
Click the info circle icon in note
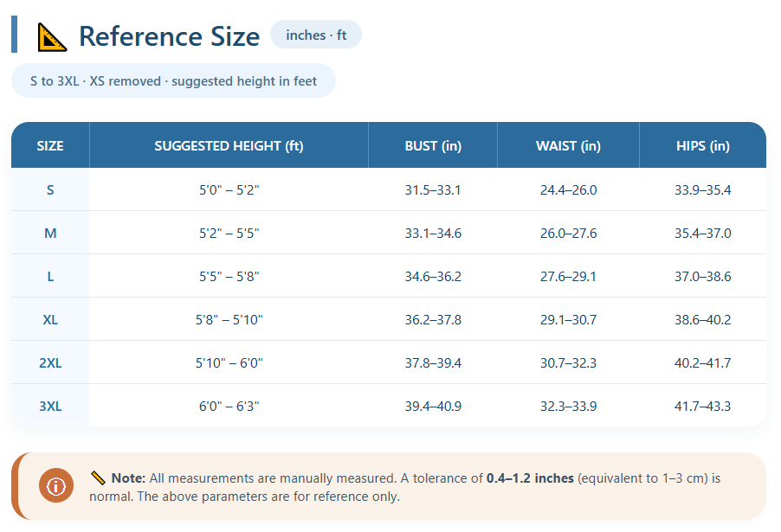point(56,486)
